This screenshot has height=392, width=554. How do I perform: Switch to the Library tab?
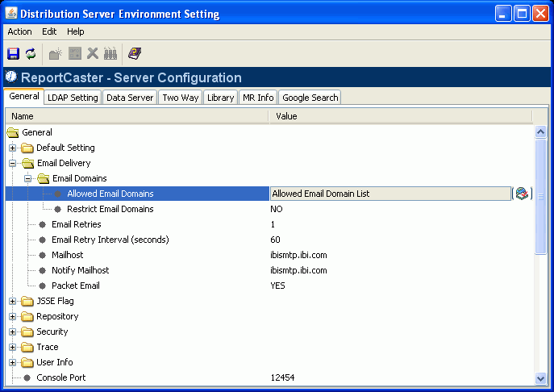[x=220, y=98]
